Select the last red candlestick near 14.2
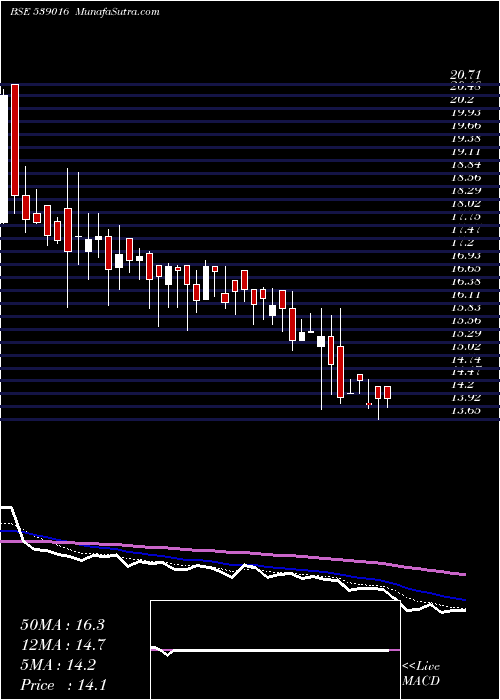 (x=388, y=392)
